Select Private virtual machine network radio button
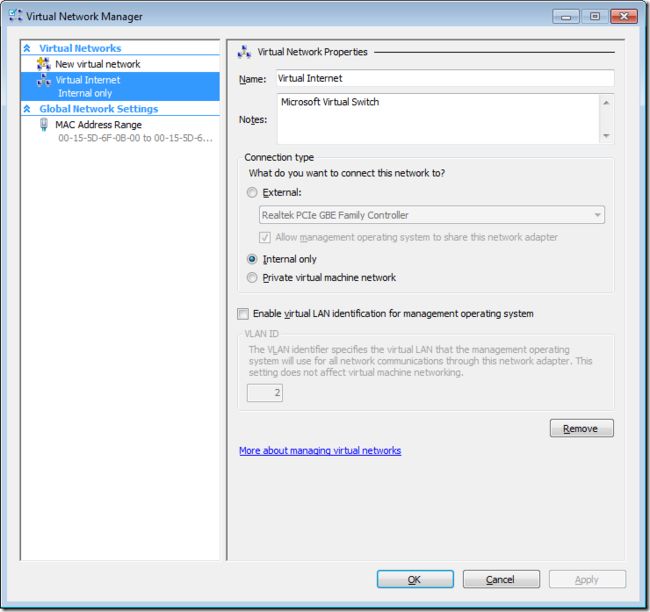 tap(252, 277)
